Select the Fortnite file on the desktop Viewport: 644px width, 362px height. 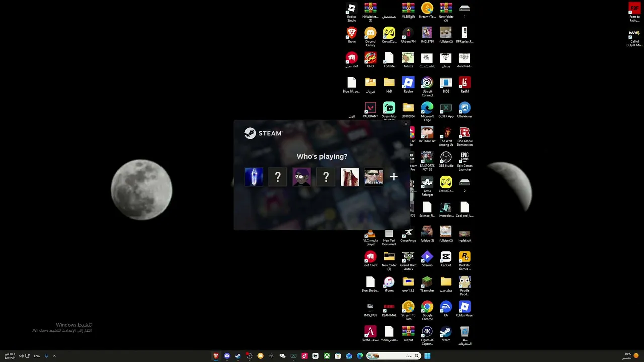pos(389,60)
